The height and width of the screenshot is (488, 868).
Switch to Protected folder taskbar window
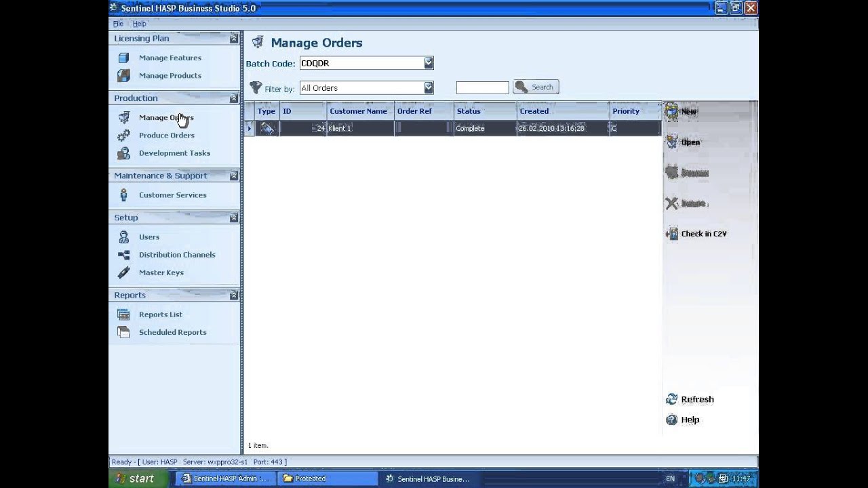point(328,479)
